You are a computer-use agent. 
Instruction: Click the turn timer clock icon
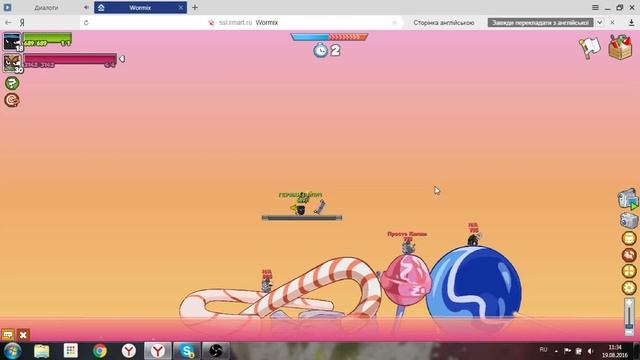(x=320, y=51)
